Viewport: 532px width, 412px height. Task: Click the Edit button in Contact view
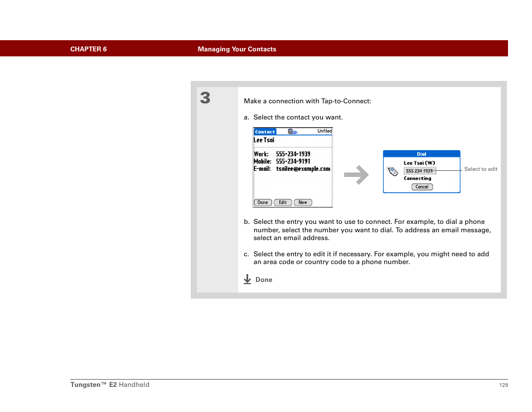coord(283,203)
